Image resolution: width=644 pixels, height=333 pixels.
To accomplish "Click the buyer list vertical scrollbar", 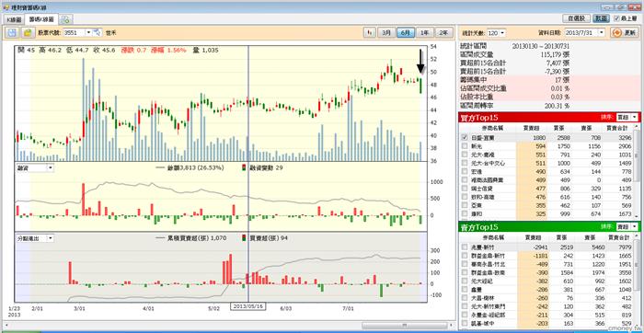I will tap(636, 172).
